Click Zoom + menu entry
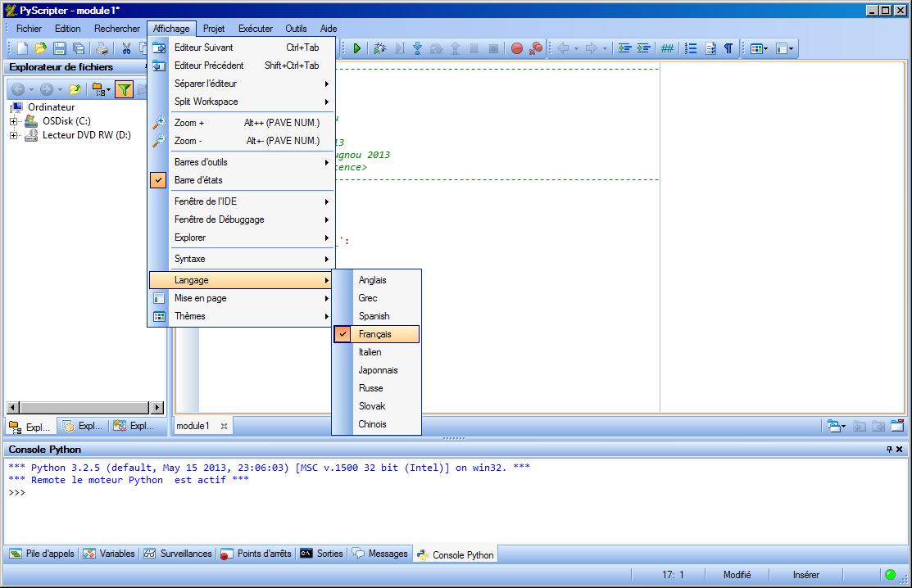Image resolution: width=912 pixels, height=588 pixels. point(242,123)
